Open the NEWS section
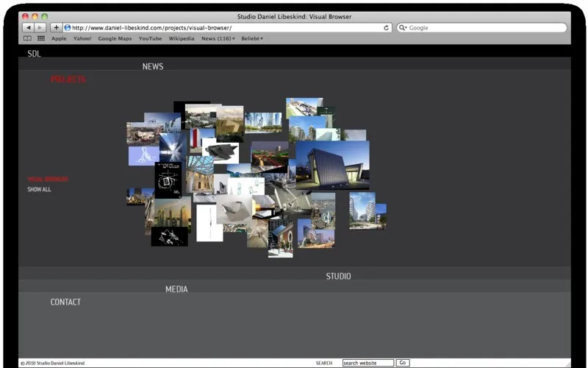The height and width of the screenshot is (368, 588). pyautogui.click(x=153, y=66)
